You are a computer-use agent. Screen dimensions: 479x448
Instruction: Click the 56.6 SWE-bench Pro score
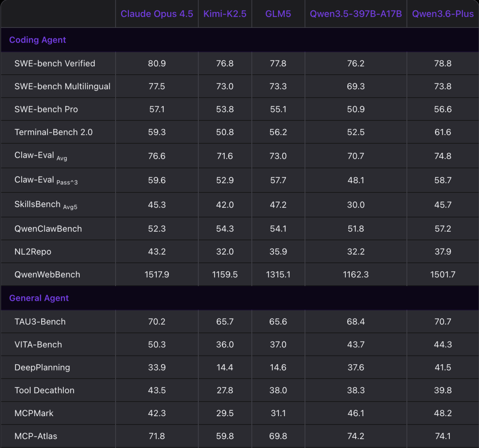[443, 109]
